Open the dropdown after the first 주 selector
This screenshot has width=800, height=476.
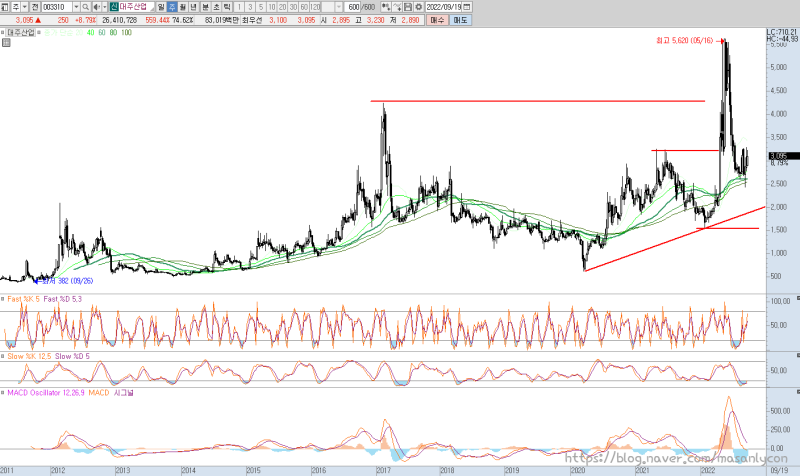(25, 7)
